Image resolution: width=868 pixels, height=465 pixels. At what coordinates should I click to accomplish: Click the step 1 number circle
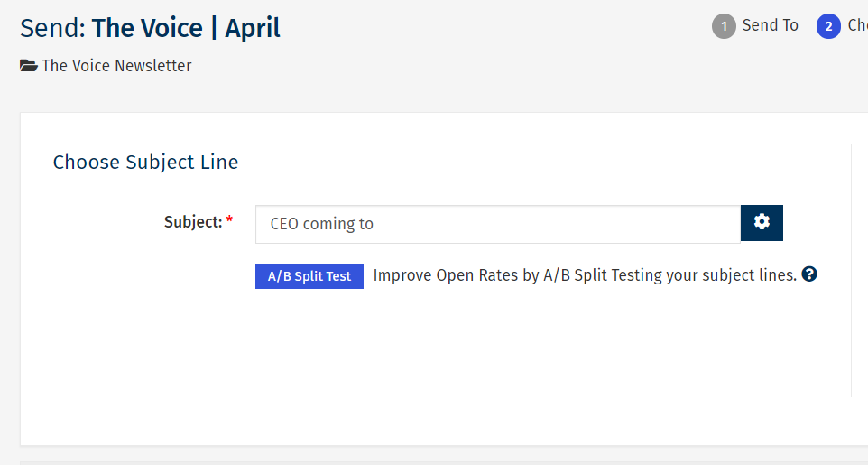click(724, 26)
